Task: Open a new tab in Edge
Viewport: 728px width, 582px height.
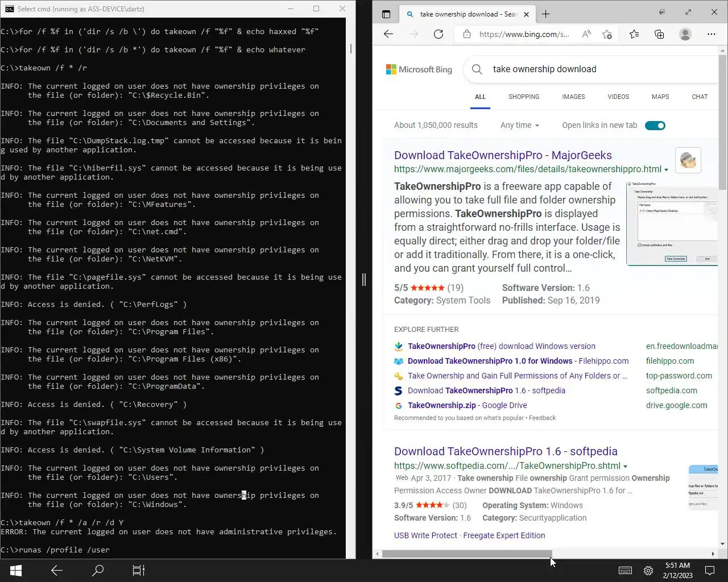Action: tap(545, 14)
